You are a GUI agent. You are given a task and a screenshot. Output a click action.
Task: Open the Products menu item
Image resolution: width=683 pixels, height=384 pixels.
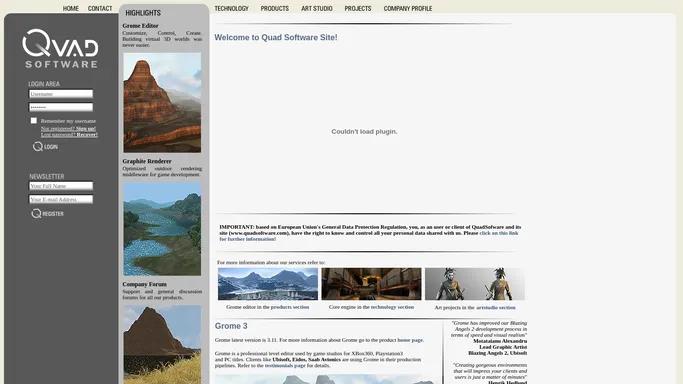point(274,8)
